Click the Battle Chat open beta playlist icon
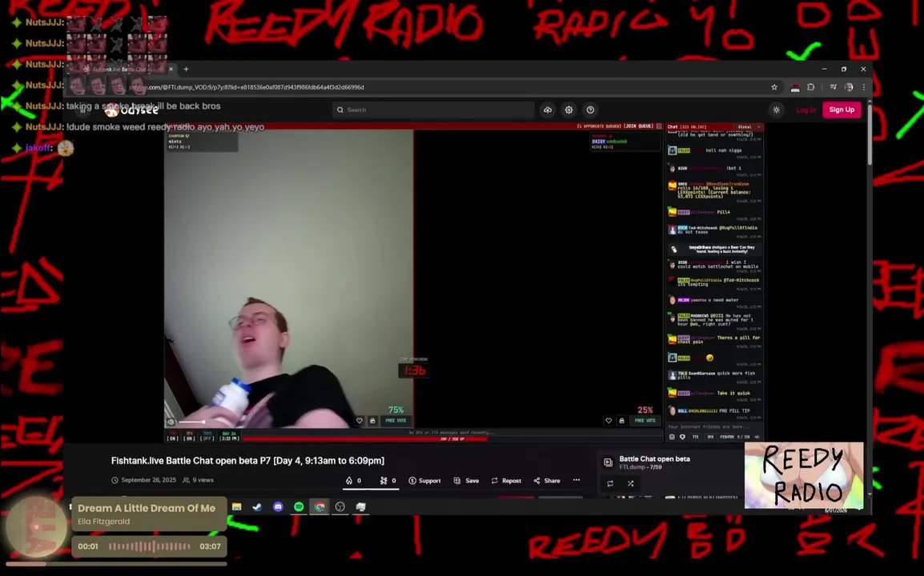 (609, 462)
